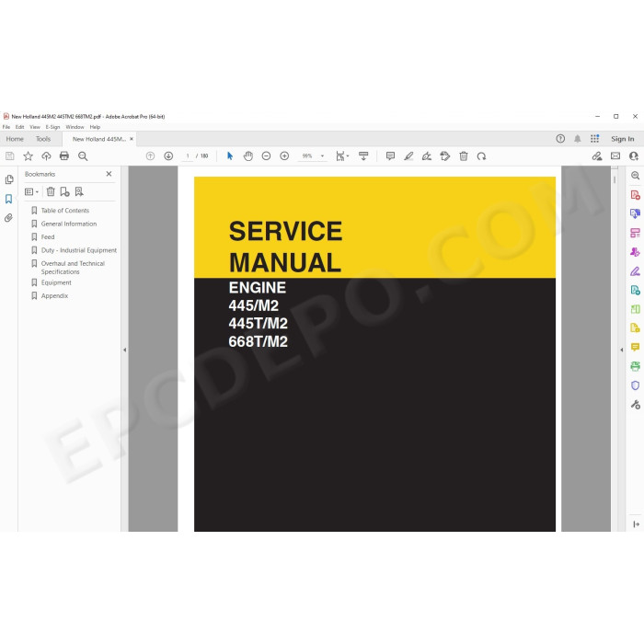Viewport: 644px width, 644px height.
Task: Open More Tools wrench icon
Action: (635, 405)
